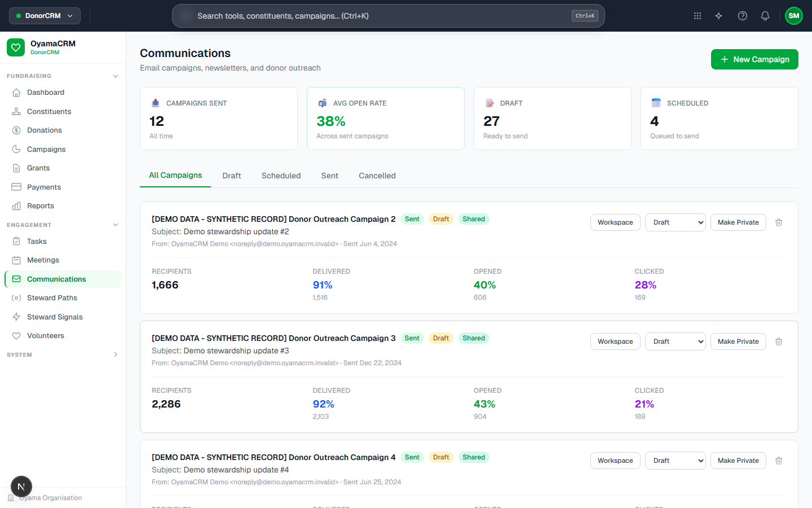The width and height of the screenshot is (812, 508).
Task: Click the Tasks clipboard icon
Action: click(x=16, y=242)
